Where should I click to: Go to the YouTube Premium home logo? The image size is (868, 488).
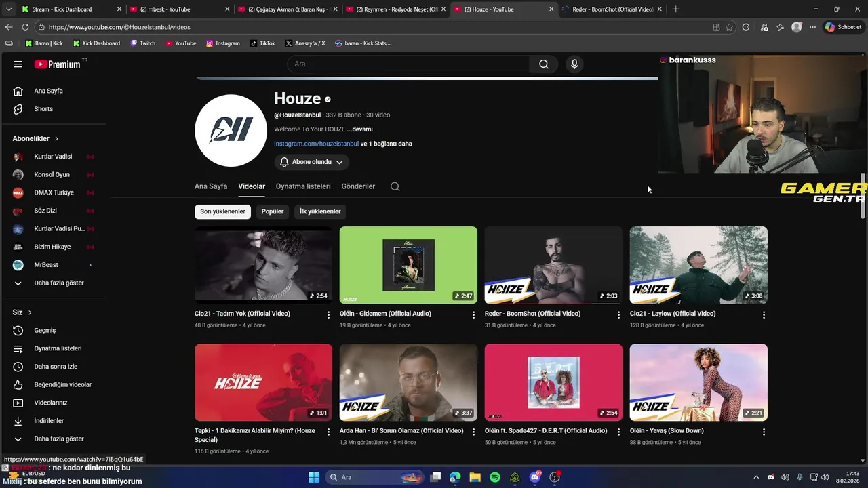(x=58, y=64)
